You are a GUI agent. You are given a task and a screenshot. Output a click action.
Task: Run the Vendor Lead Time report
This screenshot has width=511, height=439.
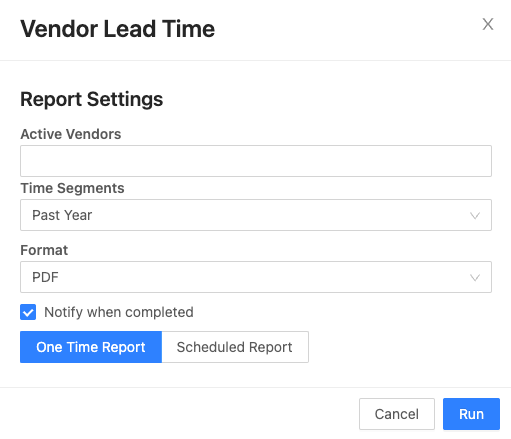coord(471,414)
